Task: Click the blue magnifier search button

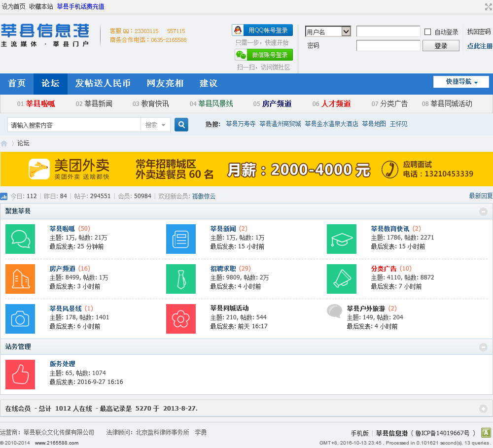Action: coord(181,125)
